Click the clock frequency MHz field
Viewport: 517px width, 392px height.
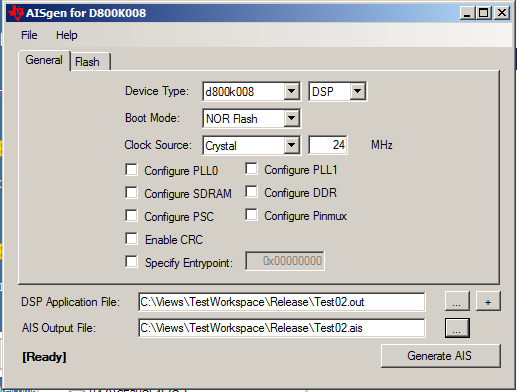point(328,145)
